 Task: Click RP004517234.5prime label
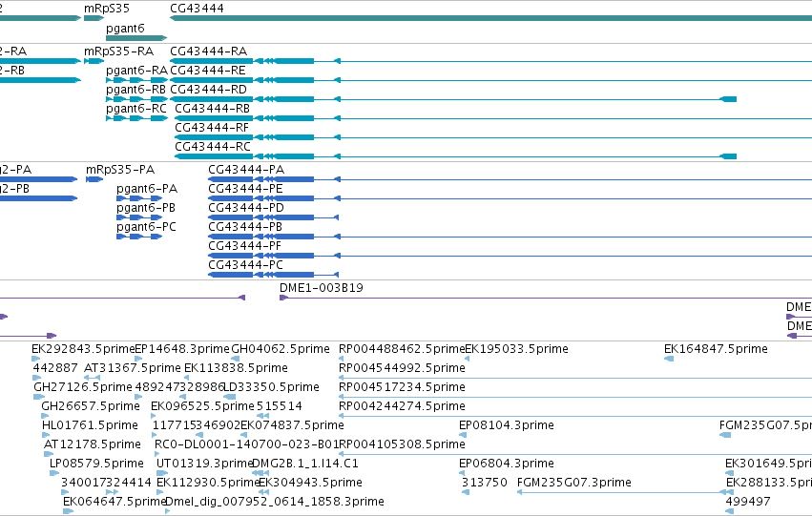(402, 387)
